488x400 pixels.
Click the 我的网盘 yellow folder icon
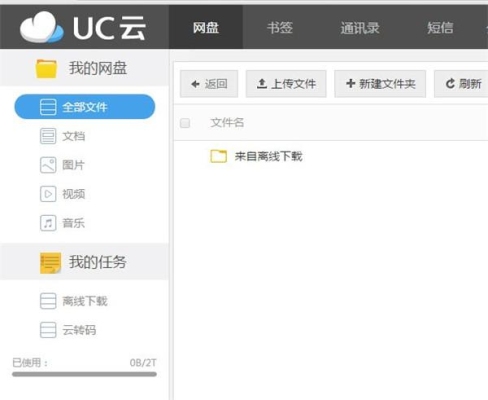[46, 69]
